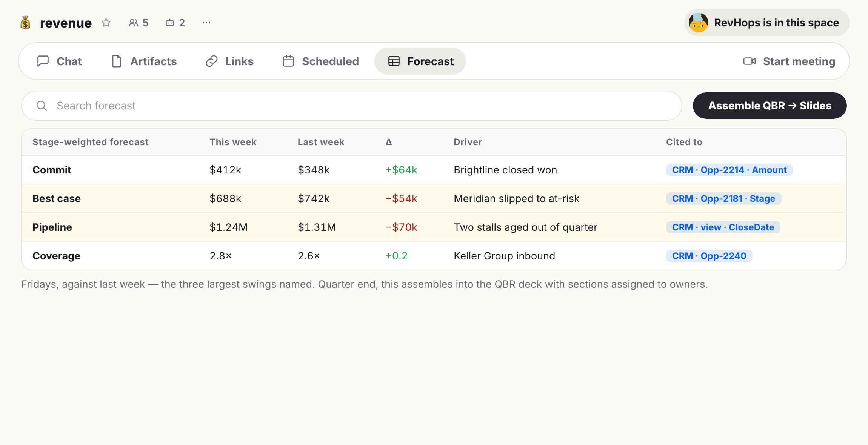Click the $688k Best case value
Image resolution: width=868 pixels, height=445 pixels.
[225, 198]
